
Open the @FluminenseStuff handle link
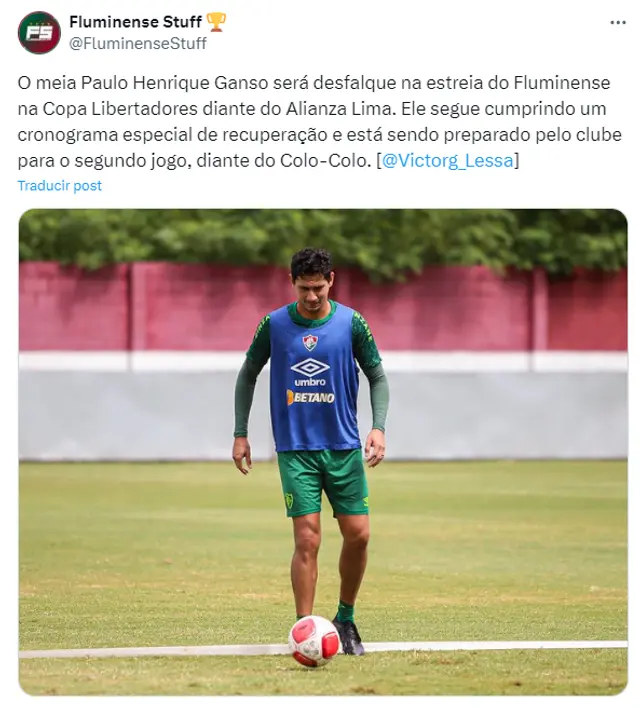click(138, 43)
